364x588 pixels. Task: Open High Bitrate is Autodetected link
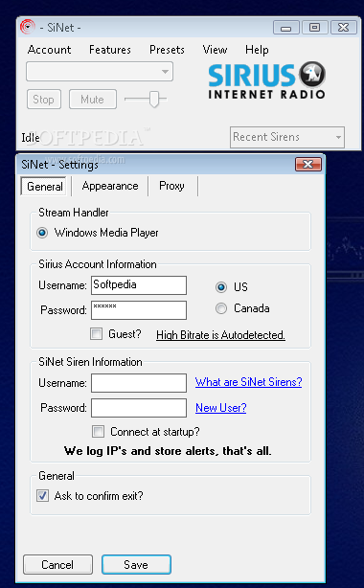(x=220, y=335)
